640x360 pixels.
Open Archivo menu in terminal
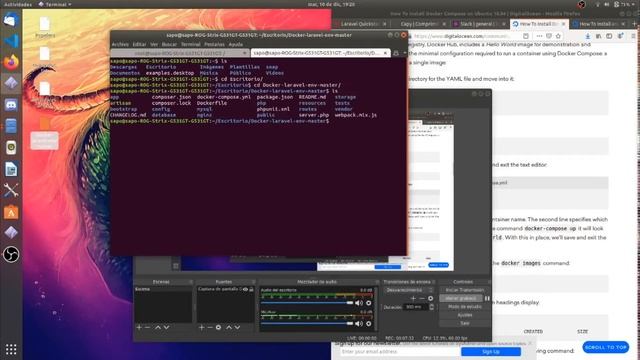coord(120,44)
